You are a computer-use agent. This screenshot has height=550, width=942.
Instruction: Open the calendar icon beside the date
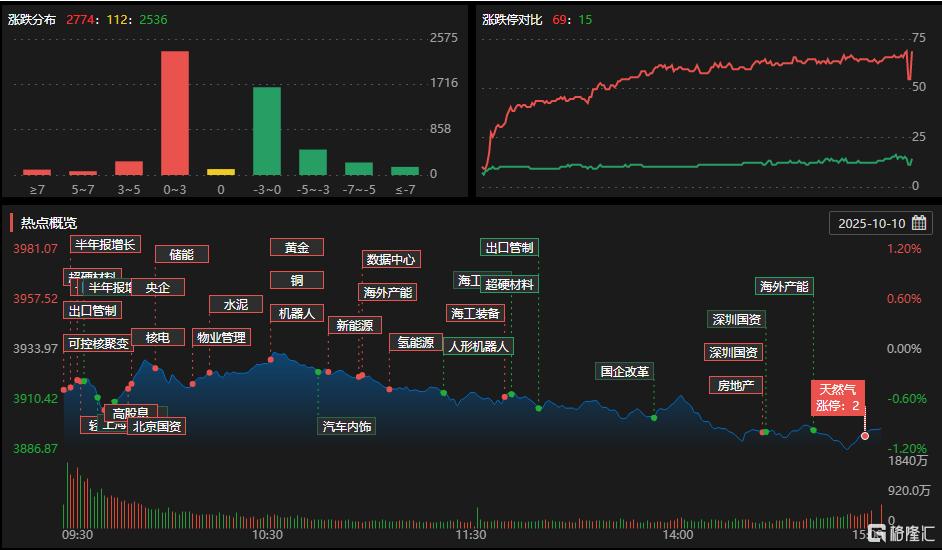pyautogui.click(x=918, y=223)
